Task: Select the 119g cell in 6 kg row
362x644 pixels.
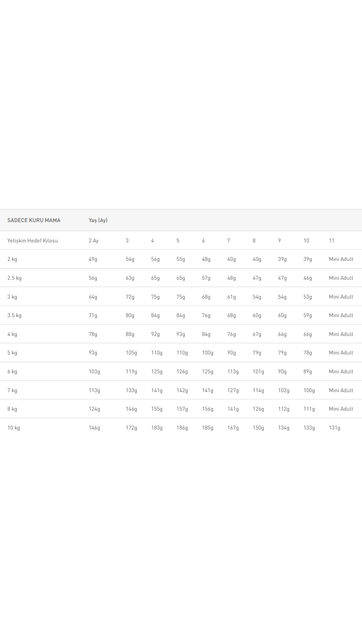Action: point(131,372)
